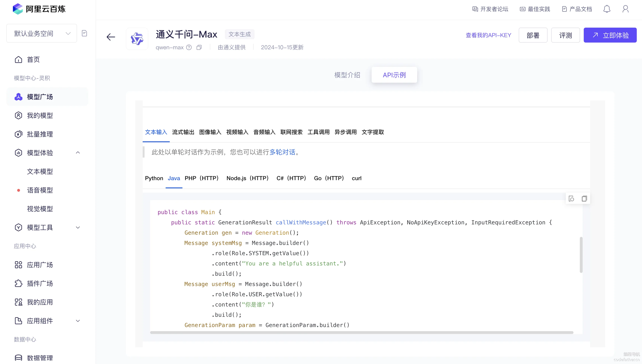Show the Python code sample
The width and height of the screenshot is (642, 364).
pos(154,178)
